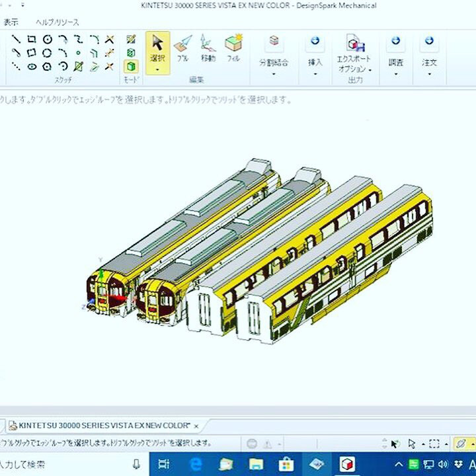This screenshot has height=476, width=476.
Task: Select the Create Corner sketch tool
Action: tap(109, 66)
